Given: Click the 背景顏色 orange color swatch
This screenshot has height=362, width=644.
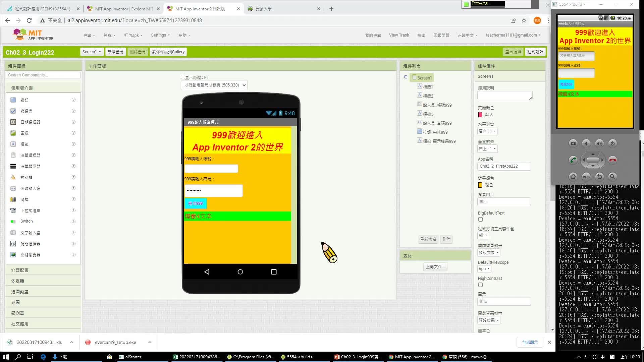Looking at the screenshot, I should pyautogui.click(x=480, y=185).
